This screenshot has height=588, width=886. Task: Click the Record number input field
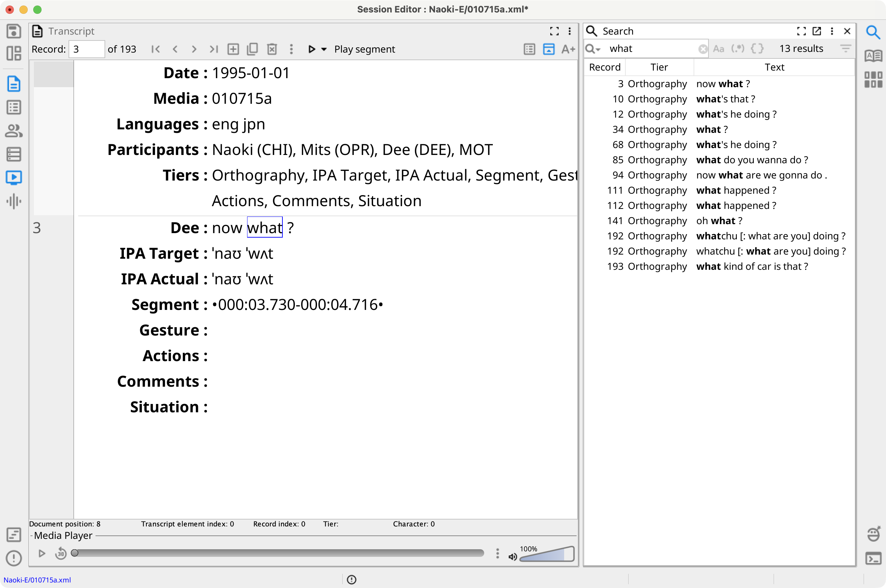pos(87,49)
